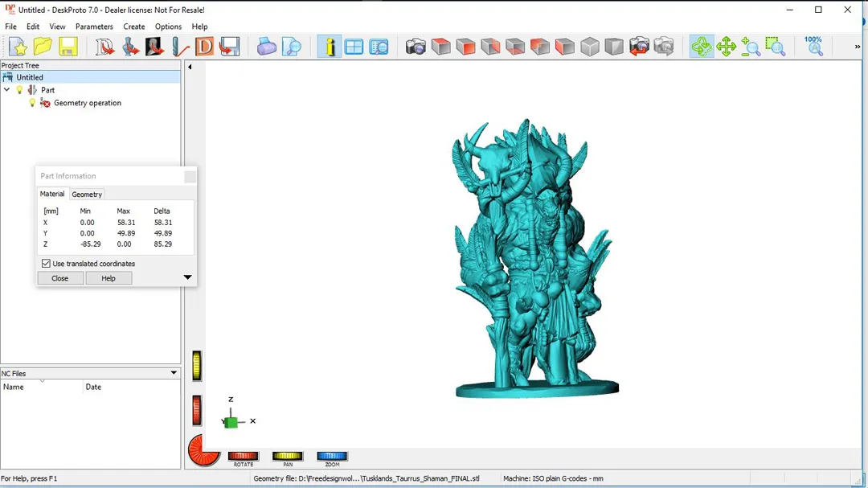
Task: Open the NC Files panel dropdown arrow
Action: pyautogui.click(x=174, y=373)
